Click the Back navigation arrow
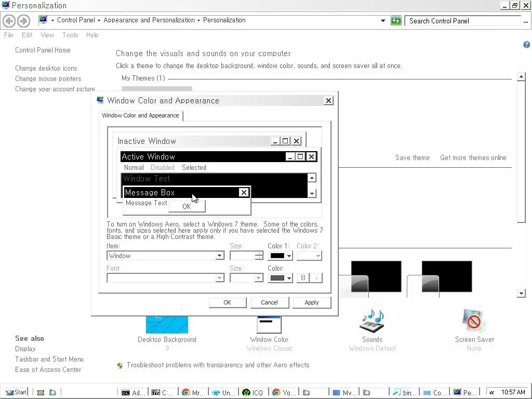The width and height of the screenshot is (532, 399). click(9, 21)
